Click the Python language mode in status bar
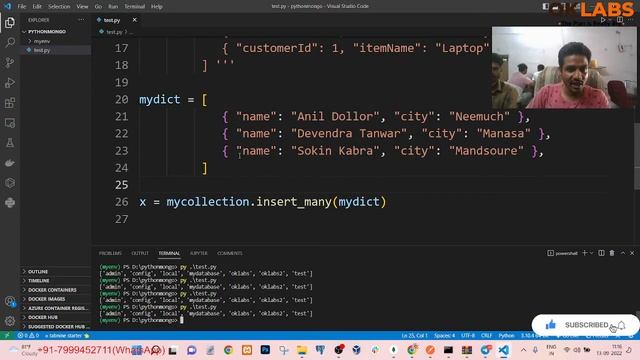The width and height of the screenshot is (640, 360). point(506,336)
